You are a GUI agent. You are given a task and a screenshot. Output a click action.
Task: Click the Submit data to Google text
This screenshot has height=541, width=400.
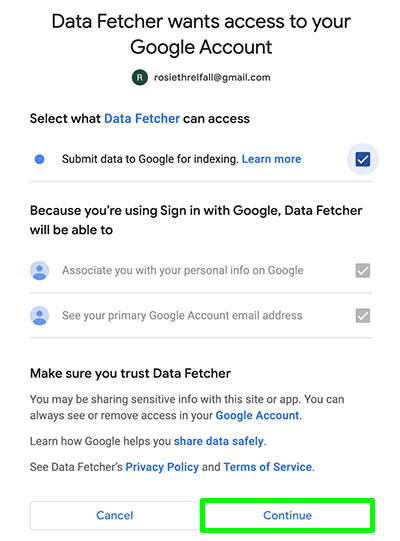(x=150, y=159)
